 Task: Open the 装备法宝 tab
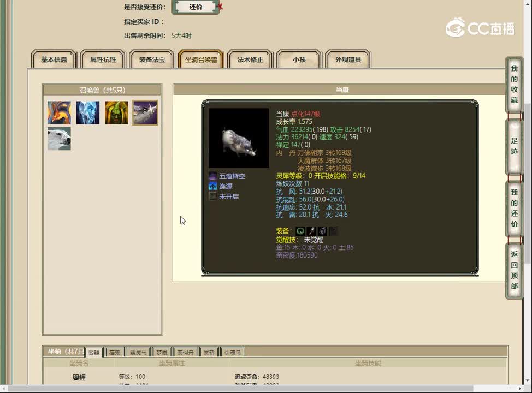151,60
